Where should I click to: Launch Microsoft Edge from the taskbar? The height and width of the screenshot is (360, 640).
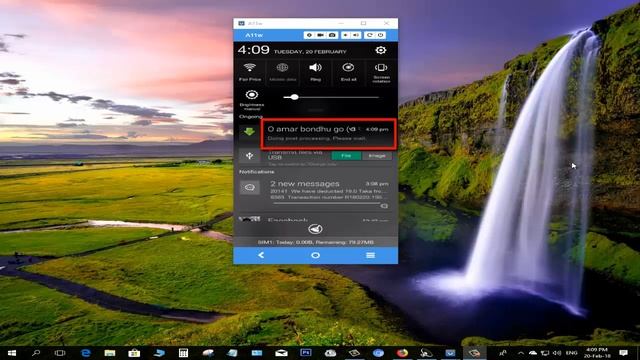click(x=85, y=353)
